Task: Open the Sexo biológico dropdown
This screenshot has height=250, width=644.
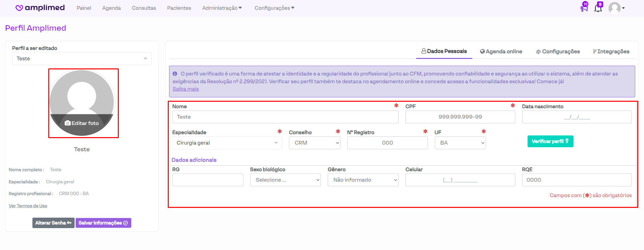Action: click(285, 180)
